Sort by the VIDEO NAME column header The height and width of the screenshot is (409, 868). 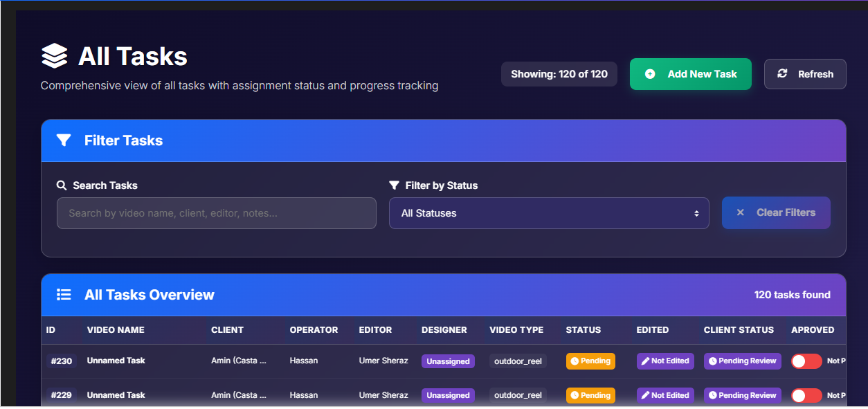116,330
